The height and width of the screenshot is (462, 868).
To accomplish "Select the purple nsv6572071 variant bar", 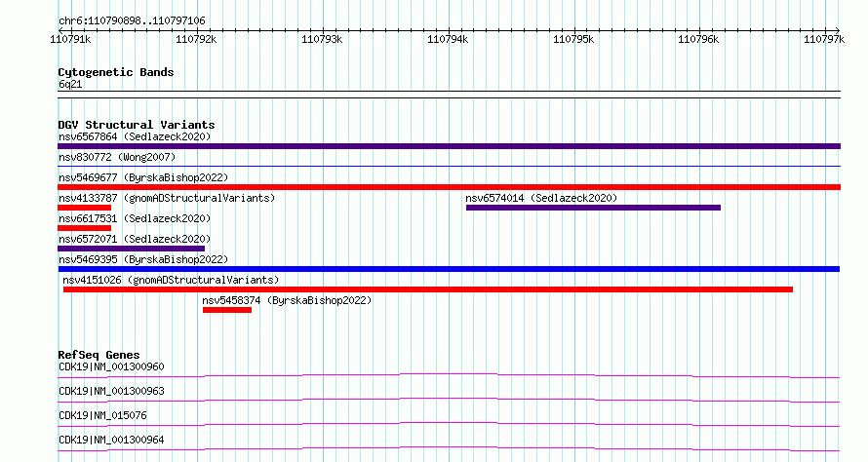I will [132, 249].
